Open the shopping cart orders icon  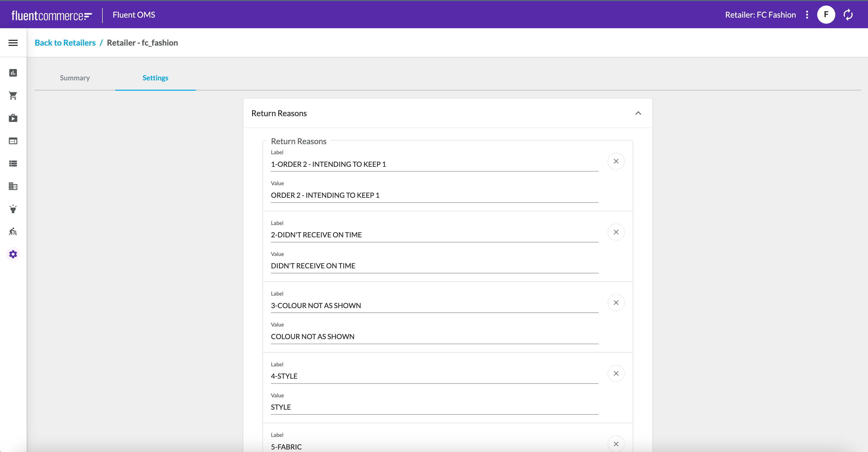[13, 95]
